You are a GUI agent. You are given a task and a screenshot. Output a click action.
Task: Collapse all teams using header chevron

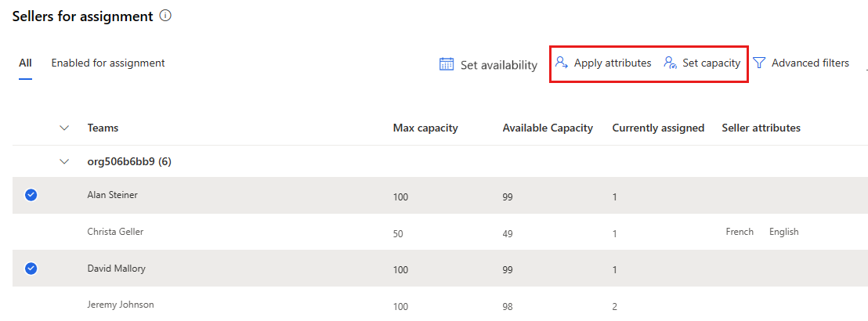tap(64, 128)
